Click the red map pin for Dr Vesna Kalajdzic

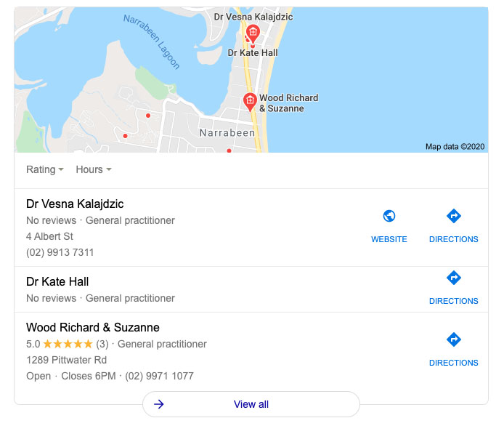pos(253,33)
